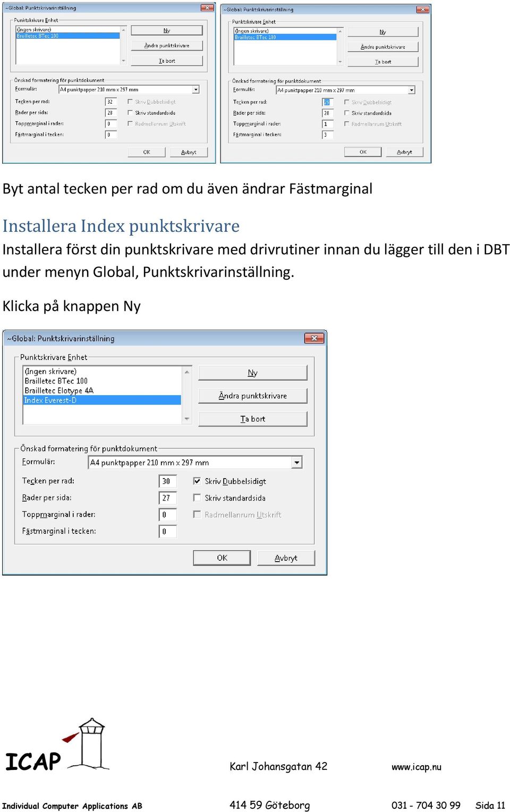Click OK in top-right dialog

pos(363,152)
